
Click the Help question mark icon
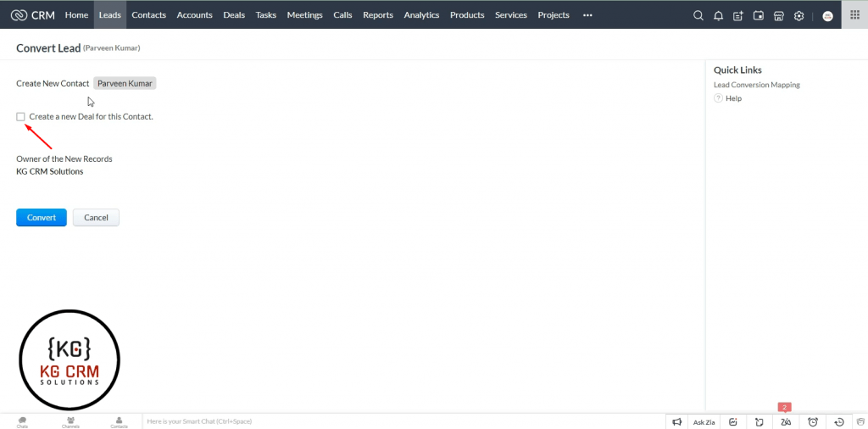point(718,98)
